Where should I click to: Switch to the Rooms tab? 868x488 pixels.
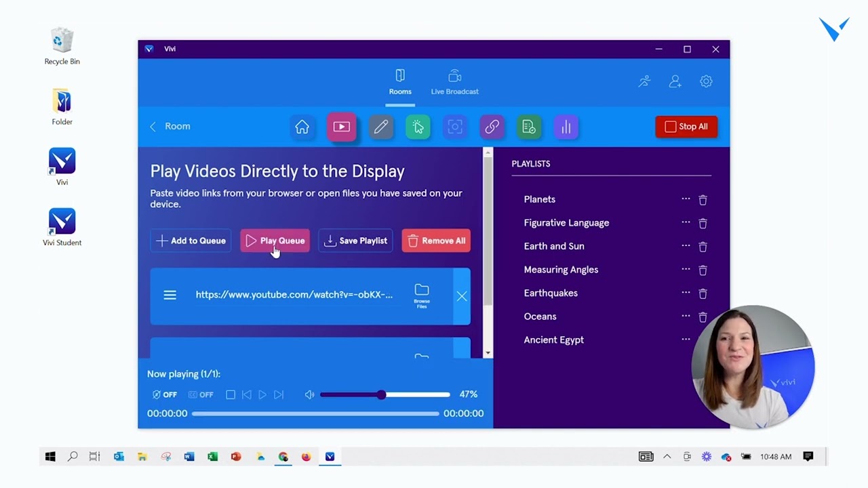400,83
